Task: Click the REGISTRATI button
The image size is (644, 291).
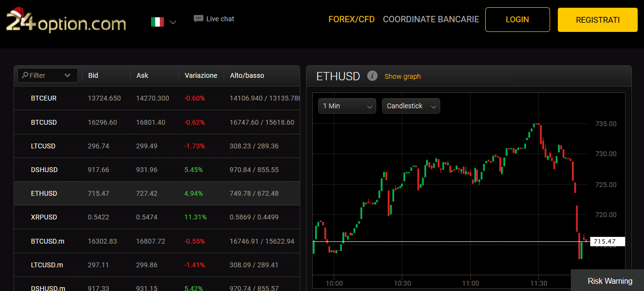Action: (x=598, y=20)
